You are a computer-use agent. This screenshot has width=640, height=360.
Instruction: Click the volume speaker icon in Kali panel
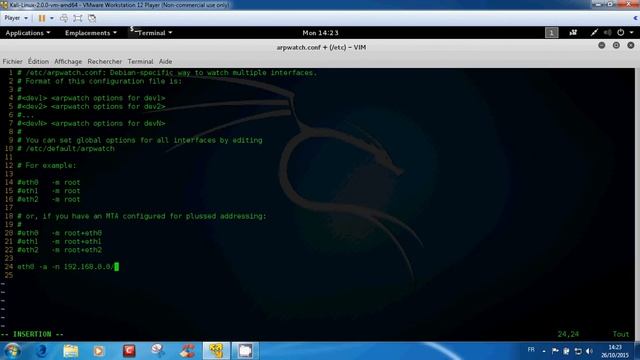point(607,33)
